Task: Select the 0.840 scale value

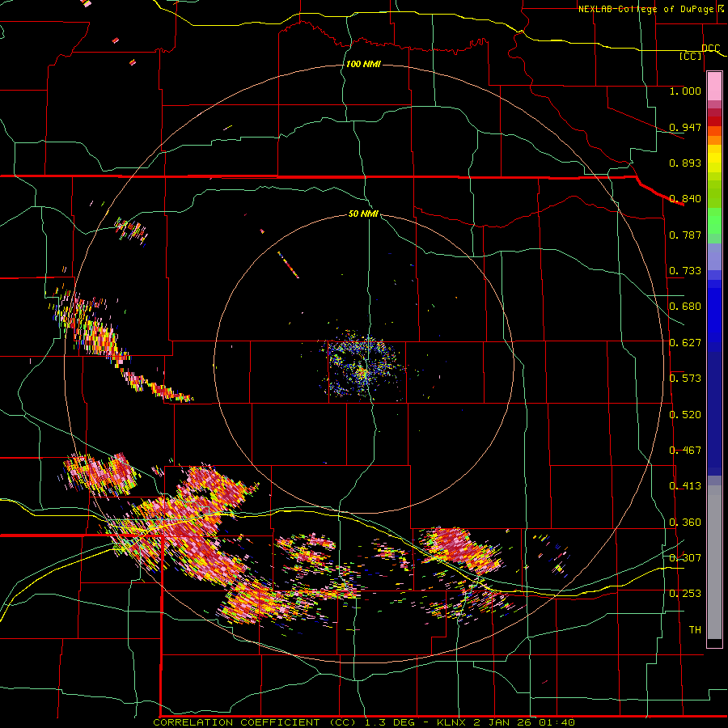Action: point(685,199)
